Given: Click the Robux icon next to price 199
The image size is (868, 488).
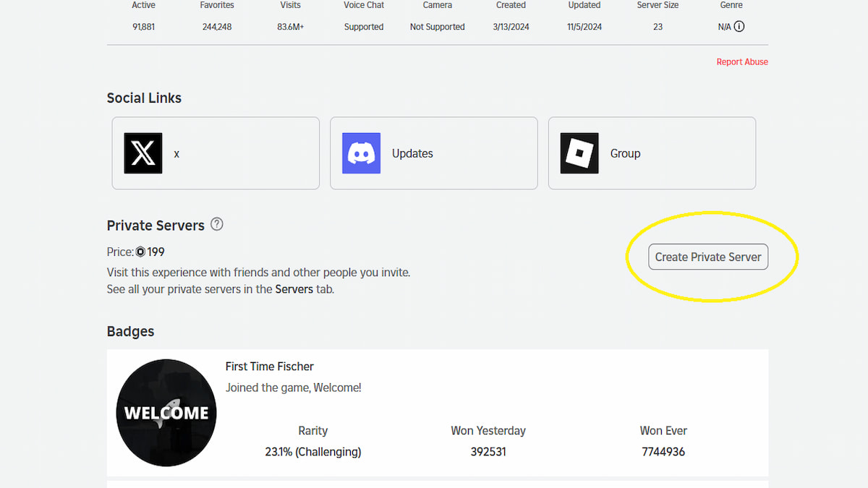Looking at the screenshot, I should point(140,252).
